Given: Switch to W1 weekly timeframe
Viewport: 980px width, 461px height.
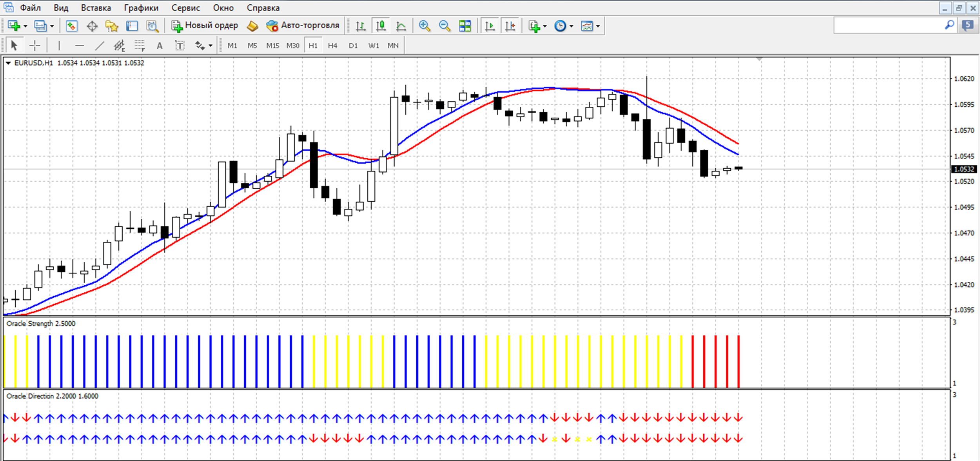Looking at the screenshot, I should tap(374, 46).
